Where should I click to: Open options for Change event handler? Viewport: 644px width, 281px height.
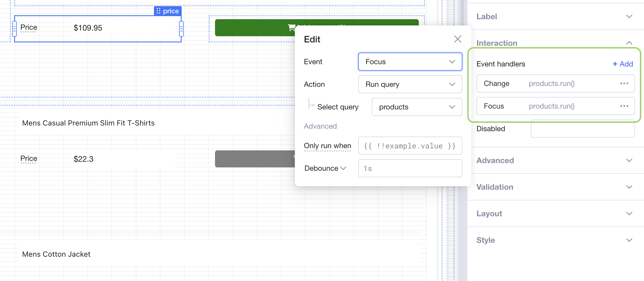point(624,84)
